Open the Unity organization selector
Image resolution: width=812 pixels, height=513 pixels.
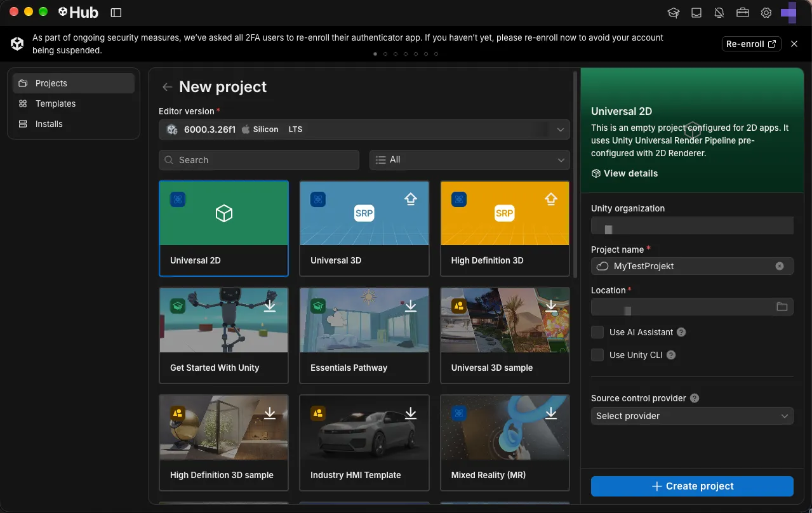coord(692,226)
